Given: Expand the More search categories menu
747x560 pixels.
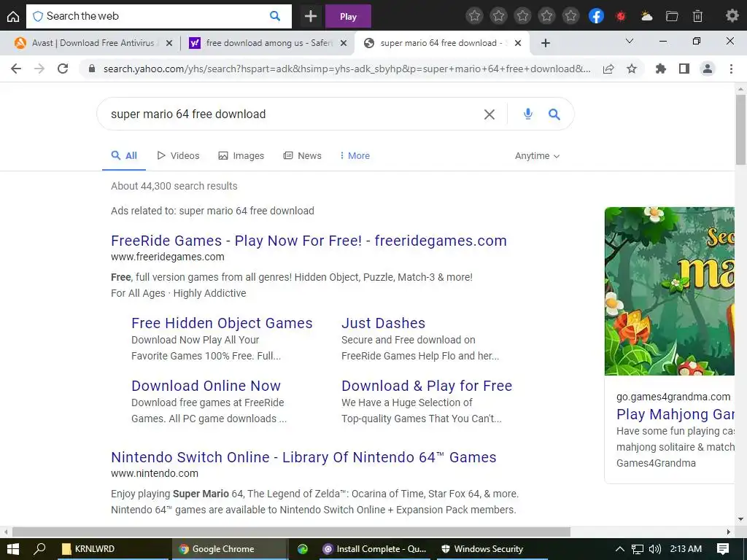Looking at the screenshot, I should point(355,156).
